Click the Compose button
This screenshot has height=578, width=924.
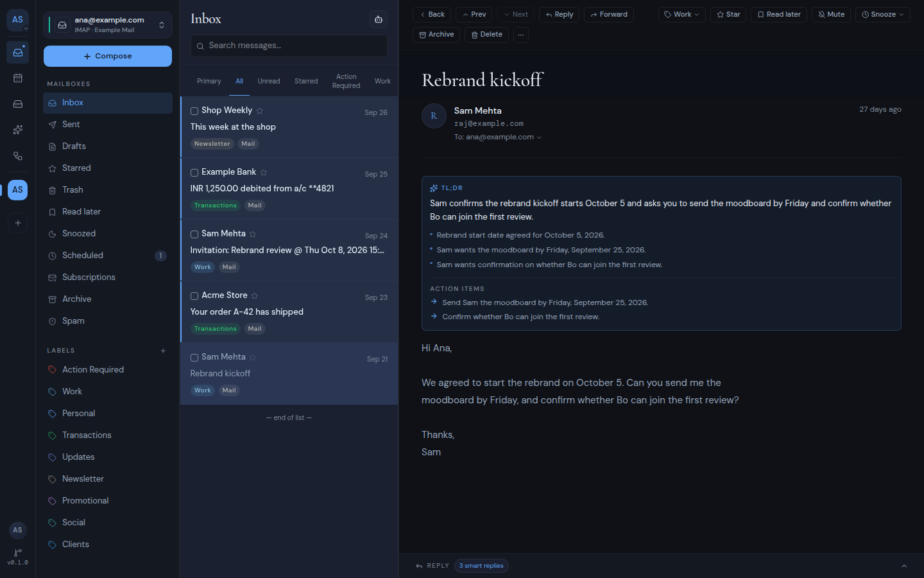point(108,57)
